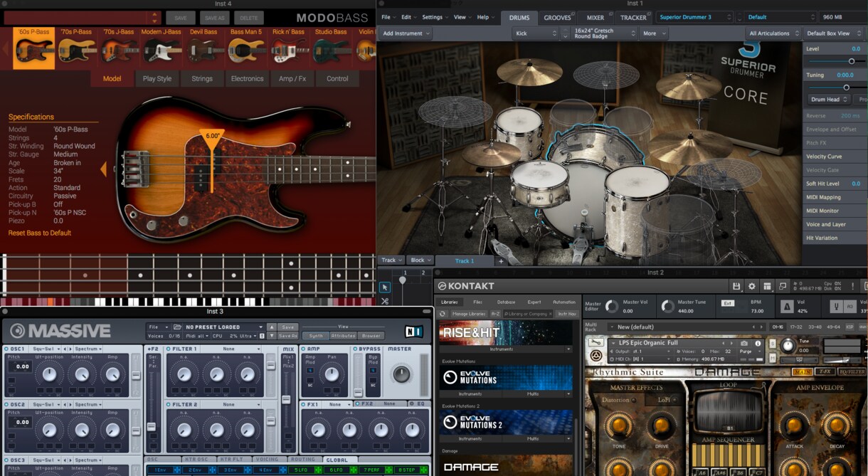The width and height of the screenshot is (868, 476).
Task: Open the TRACKER tab in Superior Drummer
Action: point(633,17)
